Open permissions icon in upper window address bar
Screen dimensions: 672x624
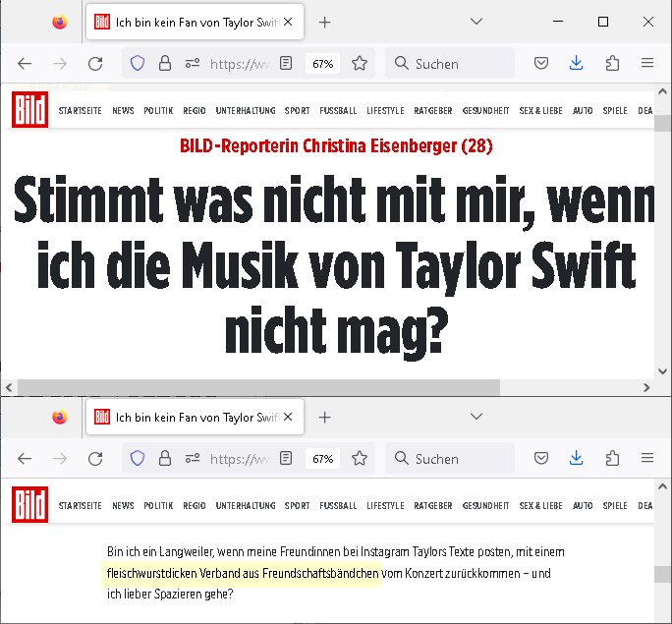pyautogui.click(x=193, y=64)
